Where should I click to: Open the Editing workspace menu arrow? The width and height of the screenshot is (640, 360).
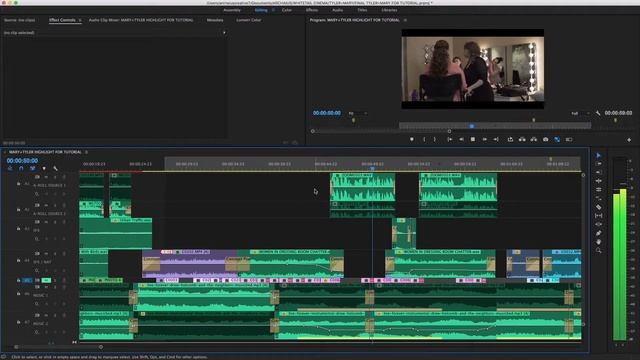273,10
